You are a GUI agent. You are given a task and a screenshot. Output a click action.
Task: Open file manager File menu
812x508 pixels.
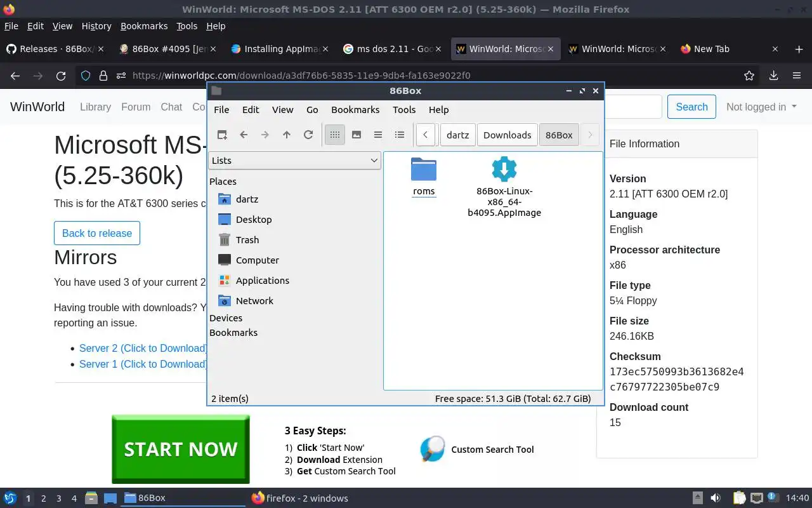(x=221, y=109)
